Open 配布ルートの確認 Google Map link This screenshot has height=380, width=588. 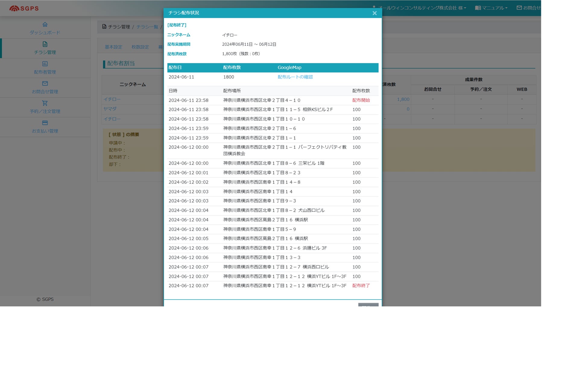[x=295, y=77]
